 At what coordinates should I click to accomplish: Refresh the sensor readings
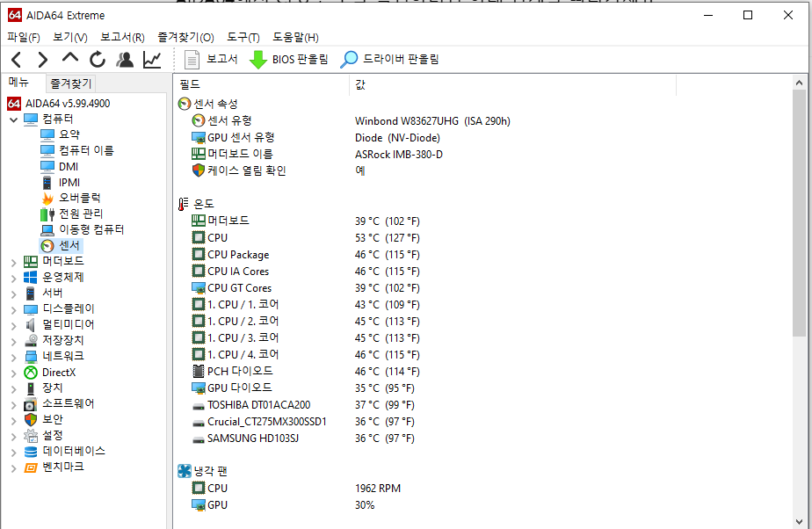click(x=98, y=60)
